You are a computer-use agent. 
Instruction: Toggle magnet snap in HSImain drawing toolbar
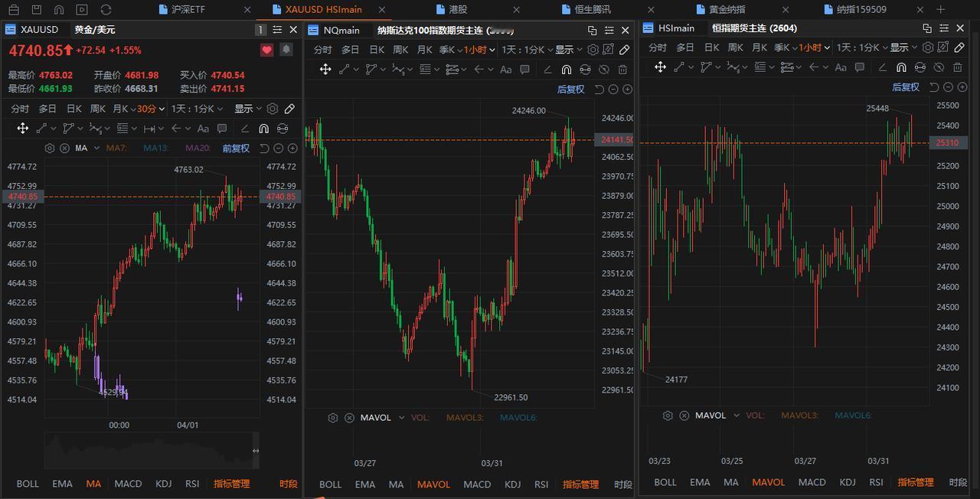[x=901, y=67]
